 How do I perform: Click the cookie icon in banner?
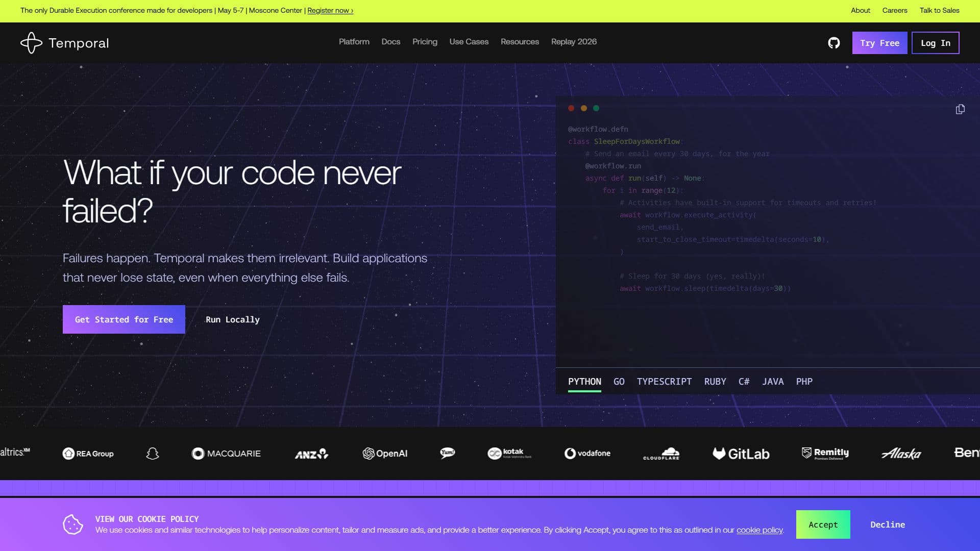pyautogui.click(x=73, y=524)
